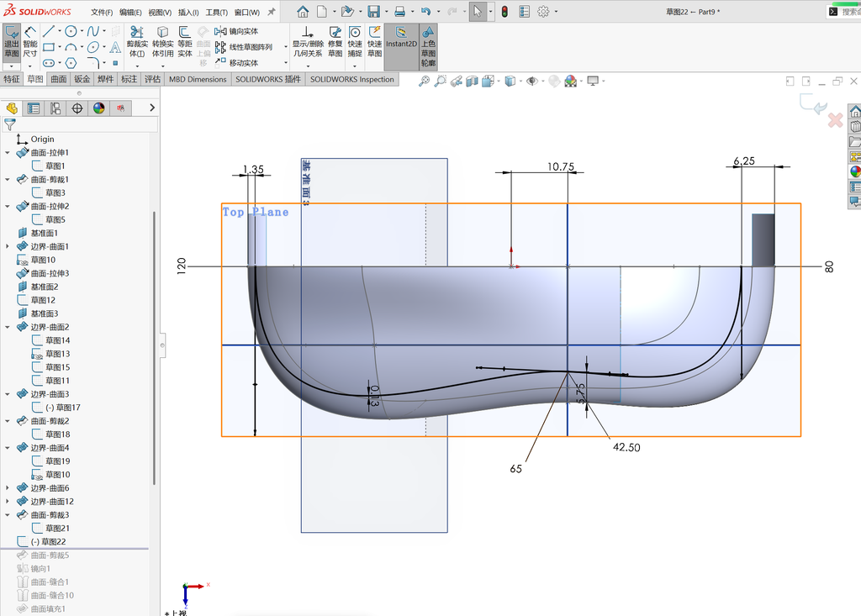Expand 边界-曲面6 feature node
The image size is (861, 616).
click(x=7, y=488)
